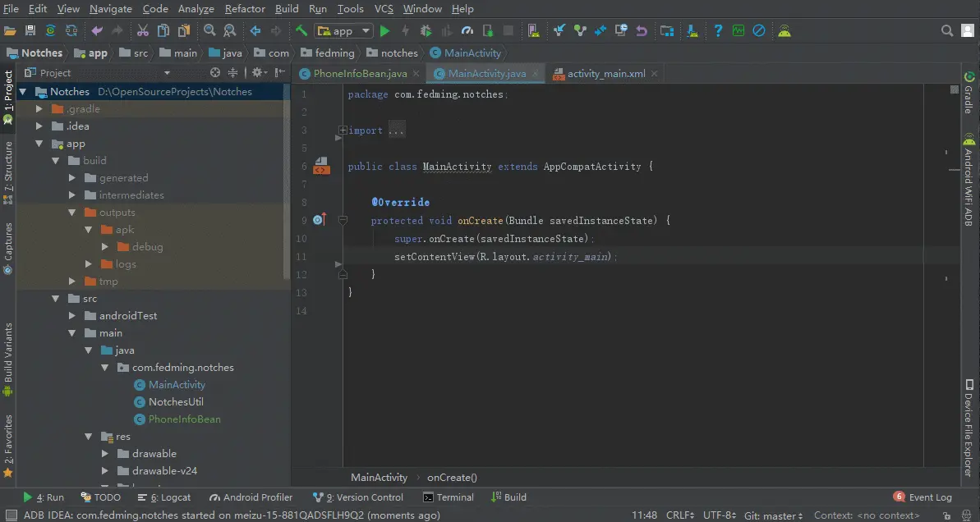The width and height of the screenshot is (980, 522).
Task: Click the Copy icon in the toolbar
Action: (163, 30)
